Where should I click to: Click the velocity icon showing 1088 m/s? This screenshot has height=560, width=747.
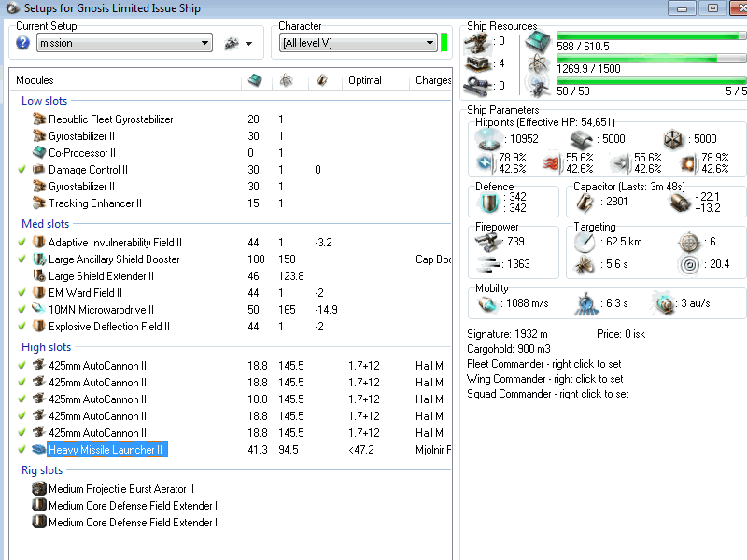point(487,304)
